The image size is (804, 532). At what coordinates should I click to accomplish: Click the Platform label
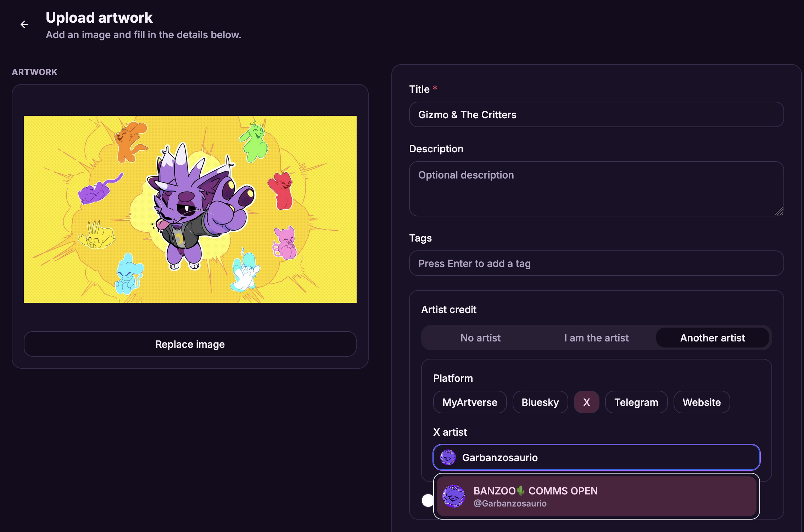[x=453, y=378]
